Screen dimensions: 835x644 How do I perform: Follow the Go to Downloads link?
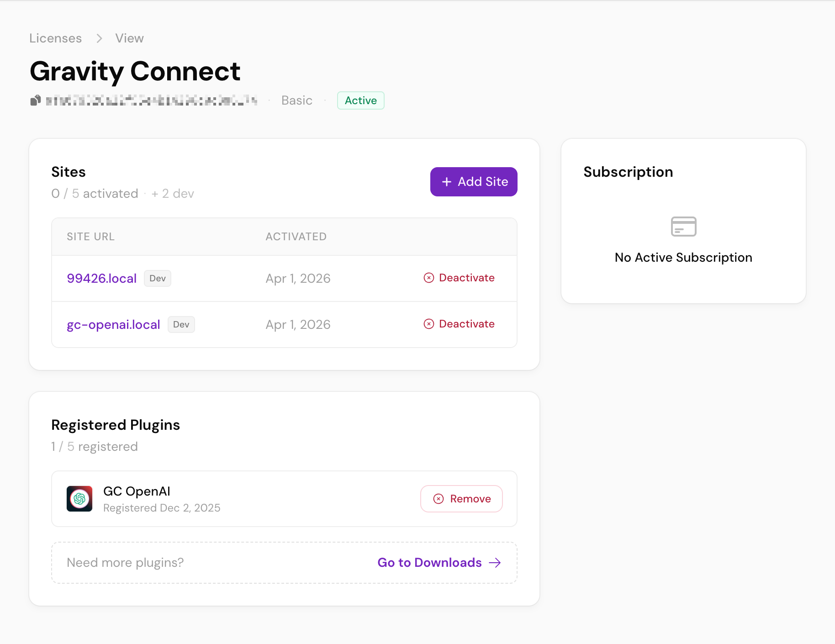point(439,563)
